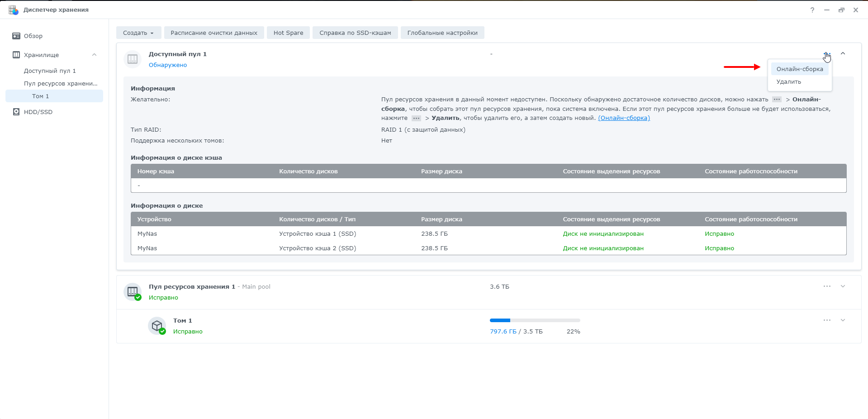Click the Устройство кэша 2 (SSD) cell

click(318, 248)
